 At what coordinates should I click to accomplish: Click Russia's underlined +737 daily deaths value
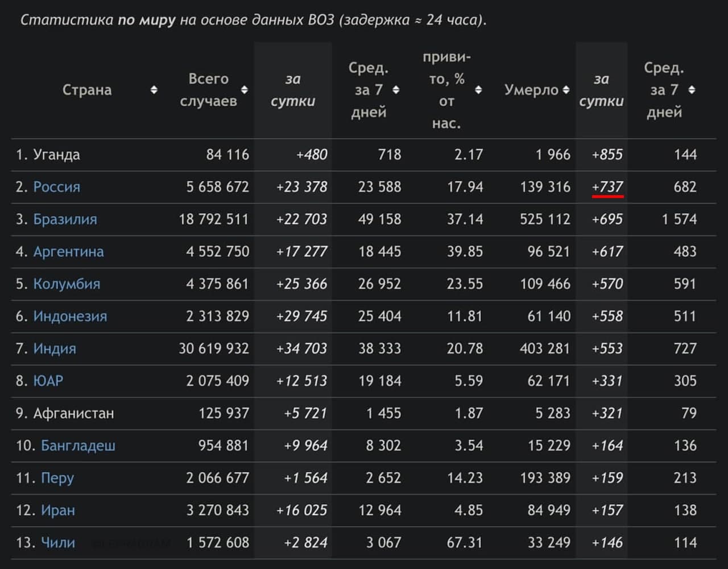coord(607,187)
